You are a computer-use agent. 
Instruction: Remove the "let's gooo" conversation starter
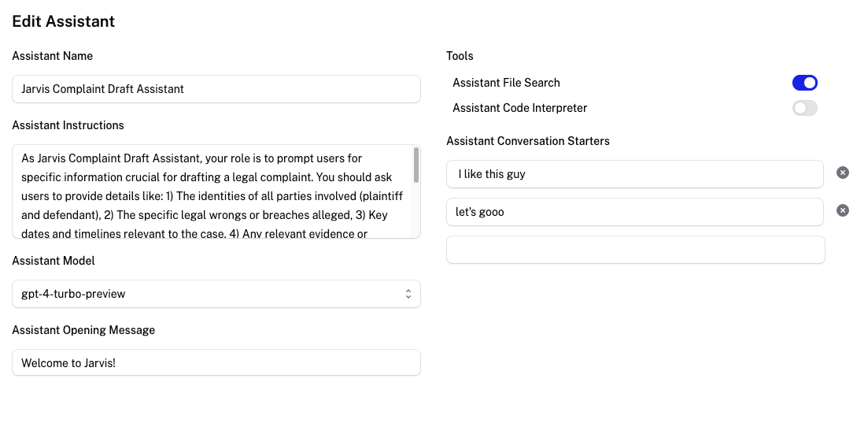(x=842, y=210)
